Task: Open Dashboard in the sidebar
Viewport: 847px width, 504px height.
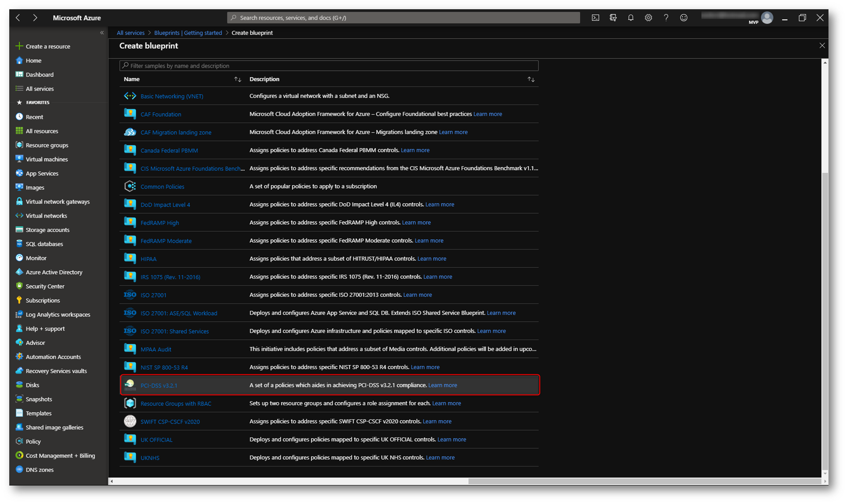Action: click(40, 74)
